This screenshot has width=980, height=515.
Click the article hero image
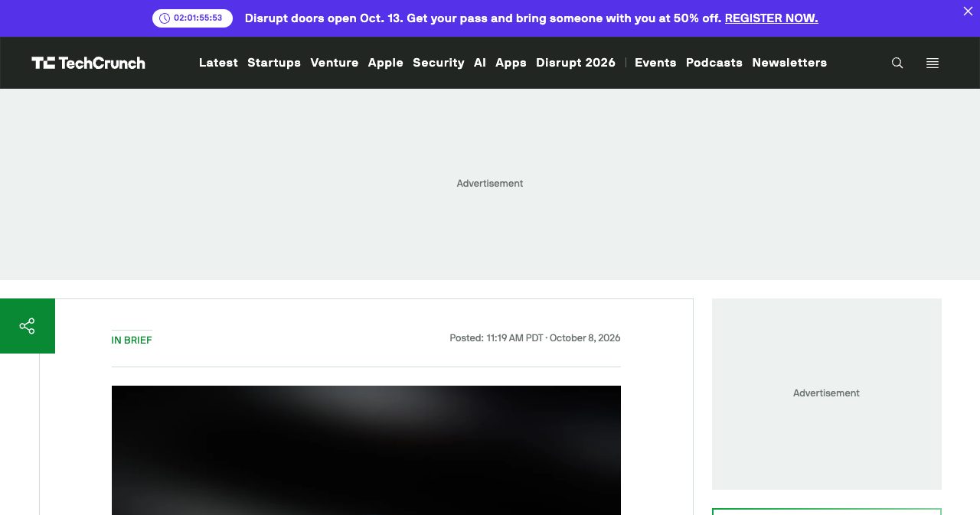366,450
